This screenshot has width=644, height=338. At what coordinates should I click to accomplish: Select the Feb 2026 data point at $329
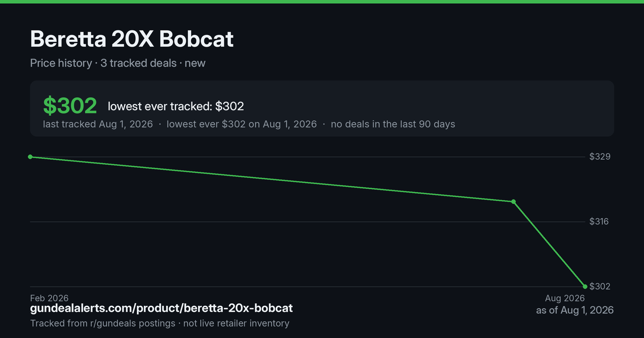tap(30, 157)
